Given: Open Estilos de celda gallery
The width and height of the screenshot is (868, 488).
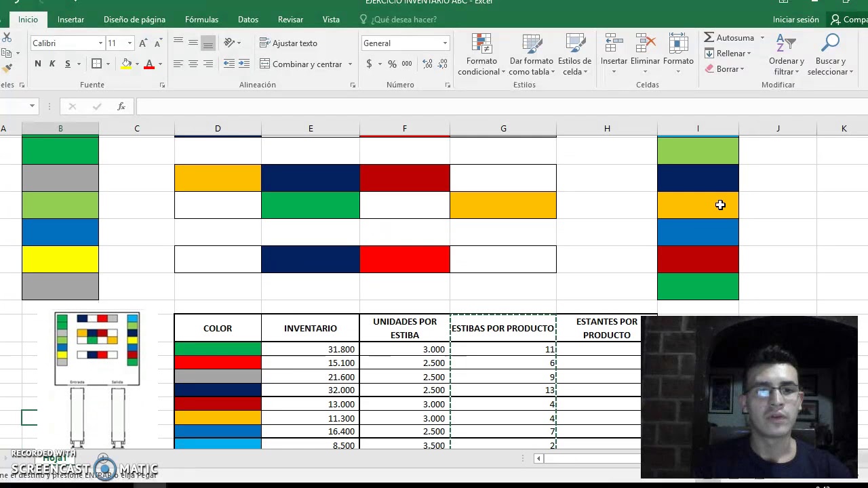Looking at the screenshot, I should (x=574, y=55).
